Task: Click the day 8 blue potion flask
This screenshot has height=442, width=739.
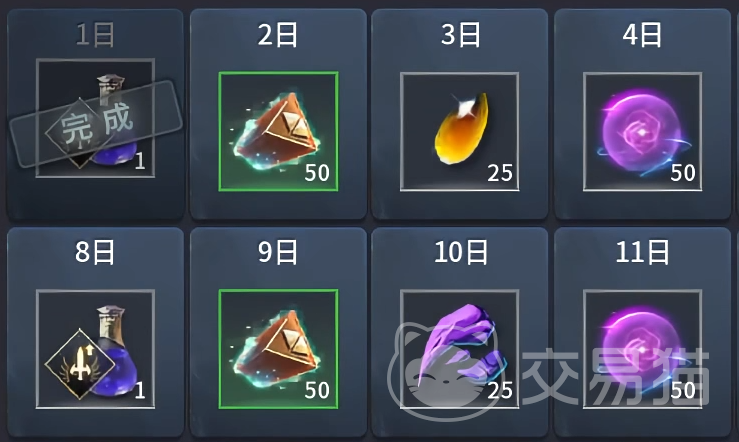Action: (95, 349)
